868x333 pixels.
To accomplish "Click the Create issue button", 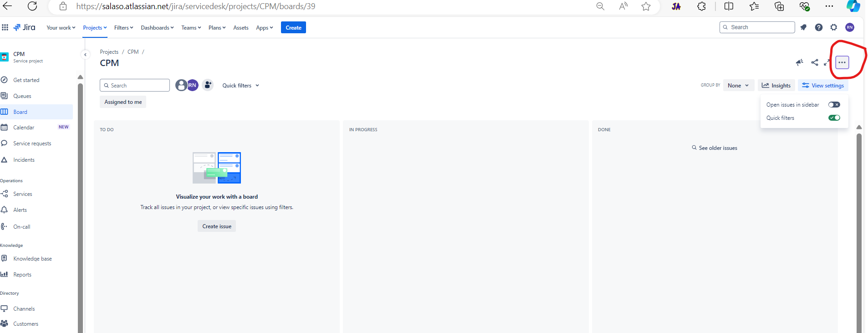I will 217,226.
